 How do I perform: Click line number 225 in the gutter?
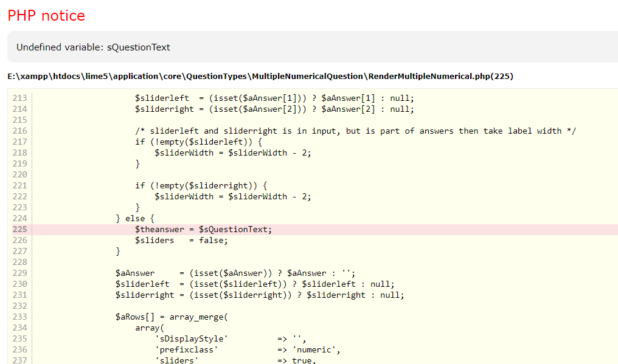pyautogui.click(x=19, y=229)
